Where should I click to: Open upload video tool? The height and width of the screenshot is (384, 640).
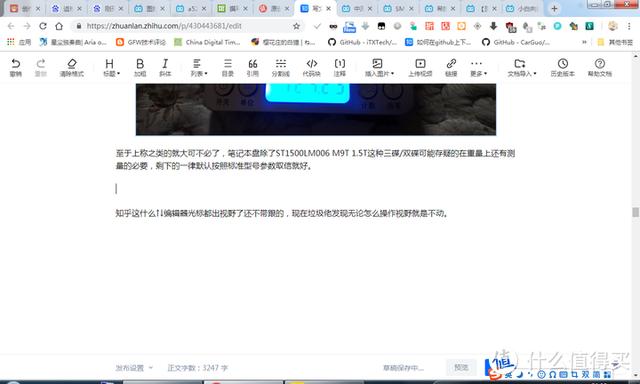point(420,67)
